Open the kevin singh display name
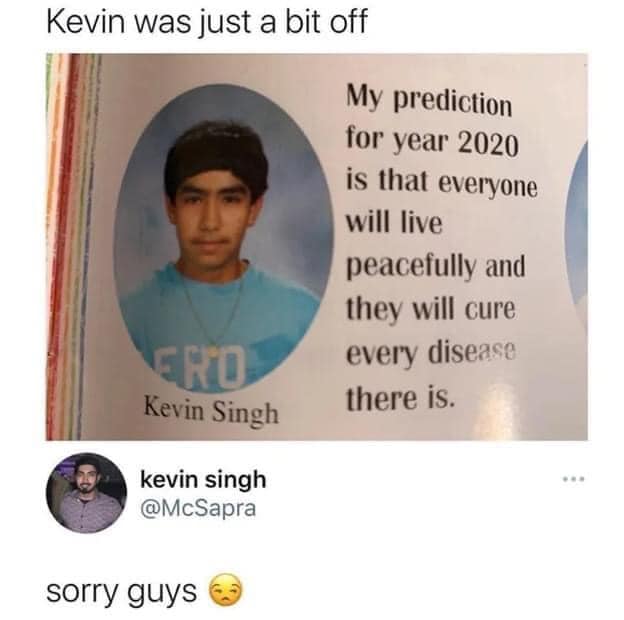 203,479
